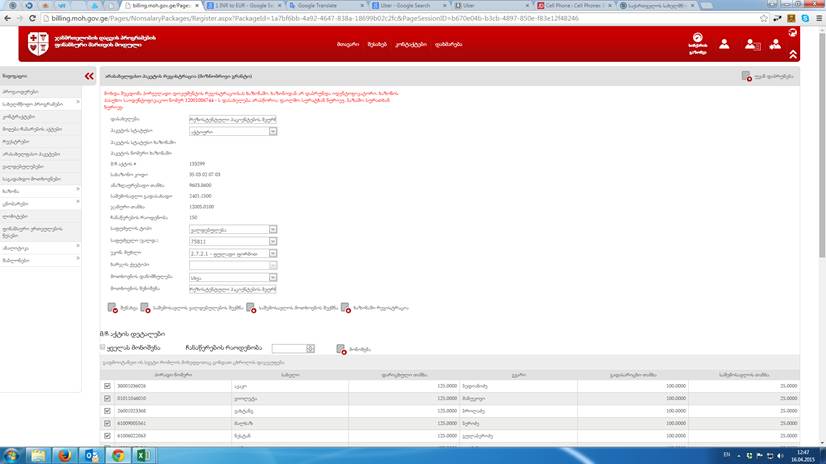
Task: Uncheck the row with ID 61009005561
Action: tap(108, 422)
